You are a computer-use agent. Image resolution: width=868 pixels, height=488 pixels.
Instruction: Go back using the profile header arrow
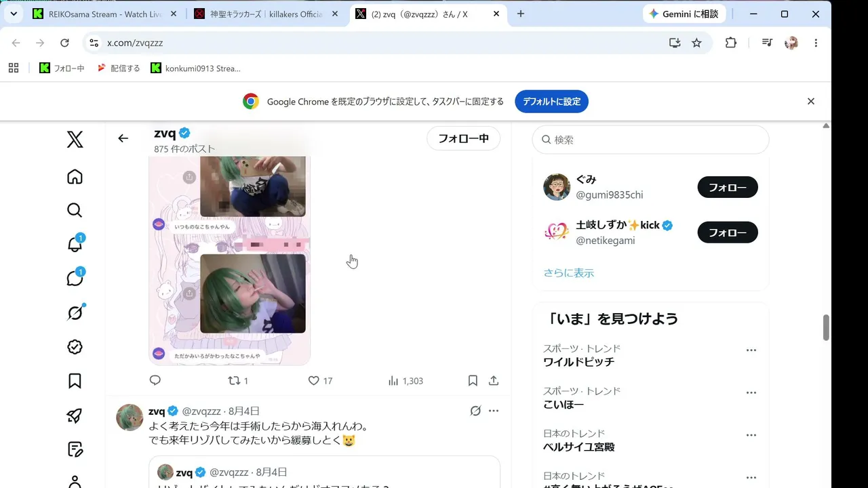coord(123,138)
